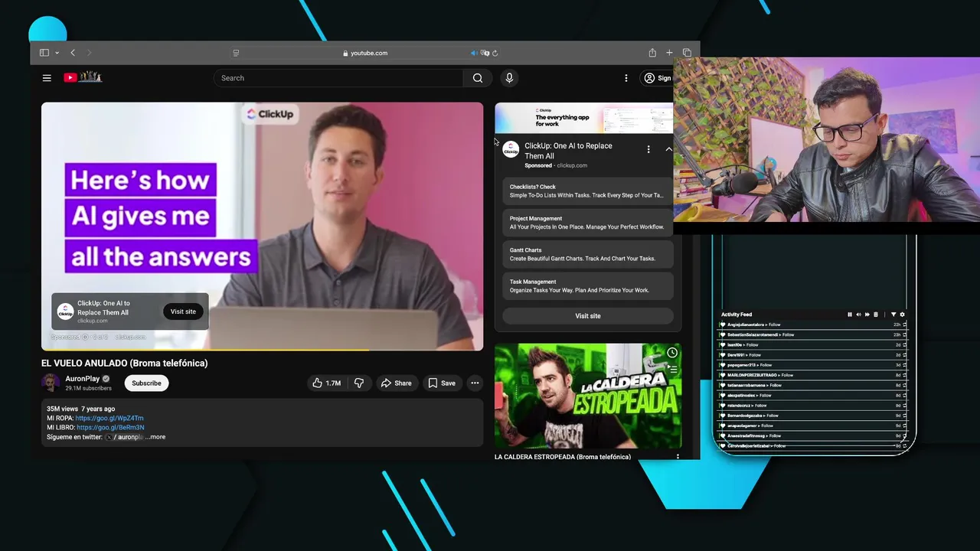Open the MI ROPA goo.gl link
The height and width of the screenshot is (551, 980).
click(109, 419)
